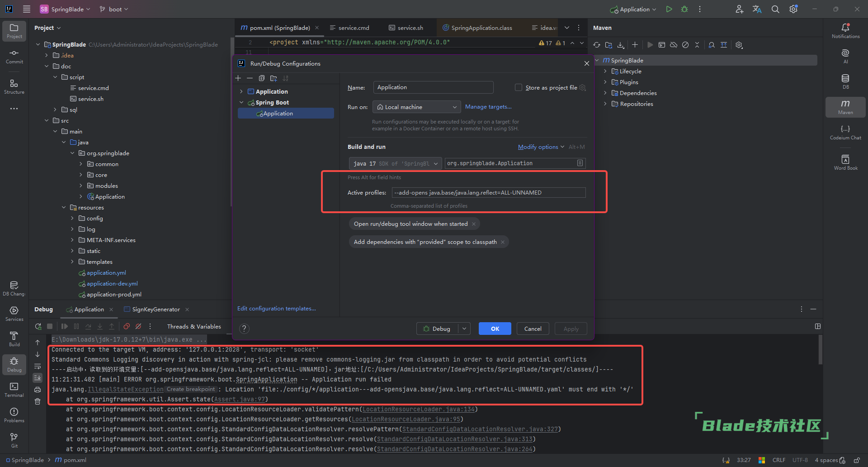
Task: Toggle scroll to end in console
Action: pos(38,377)
